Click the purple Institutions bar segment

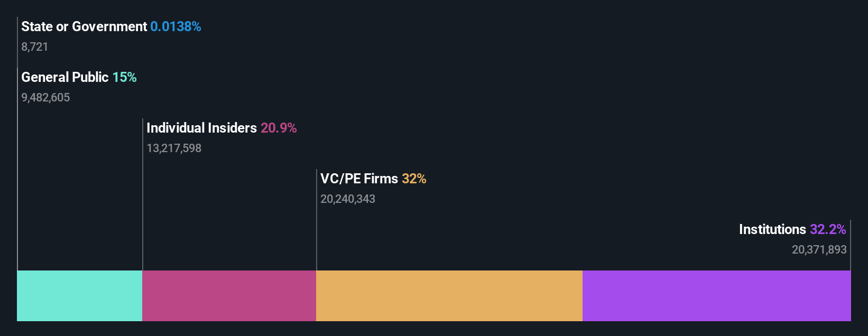(717, 296)
